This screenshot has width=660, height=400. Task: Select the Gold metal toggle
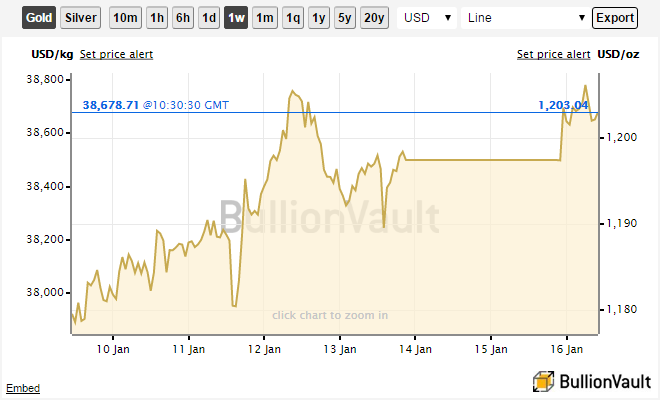point(39,18)
